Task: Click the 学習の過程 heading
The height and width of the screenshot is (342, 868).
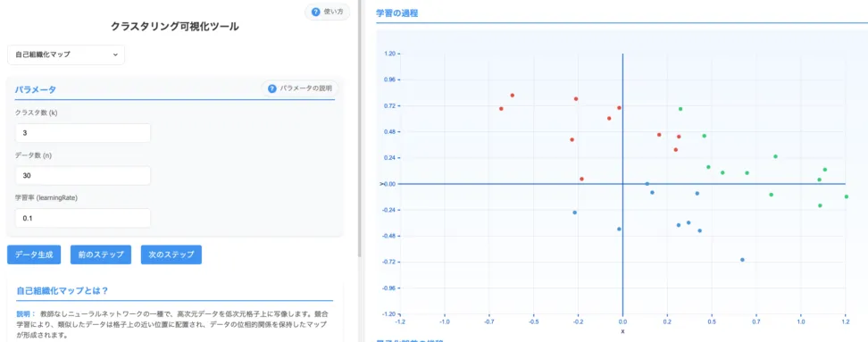Action: tap(396, 13)
